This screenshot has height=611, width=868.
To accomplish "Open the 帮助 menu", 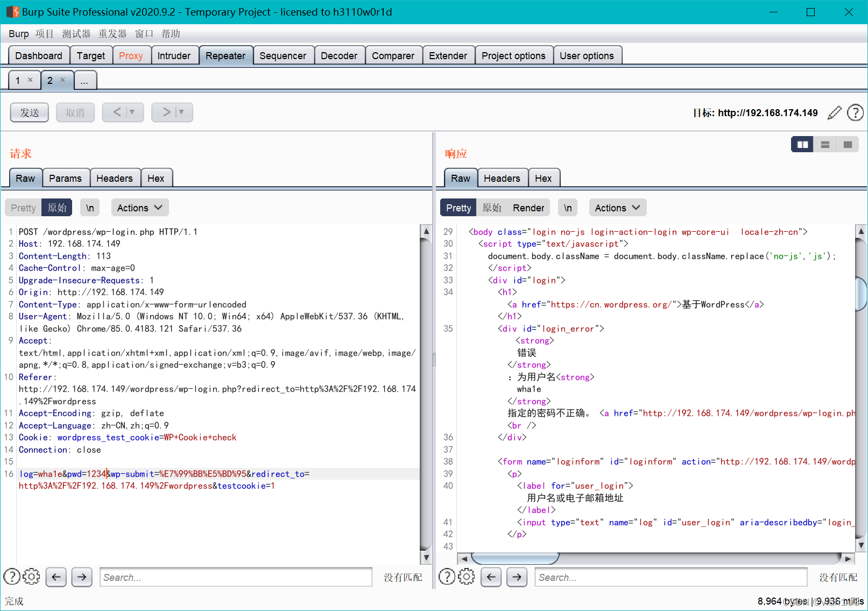I will [171, 34].
